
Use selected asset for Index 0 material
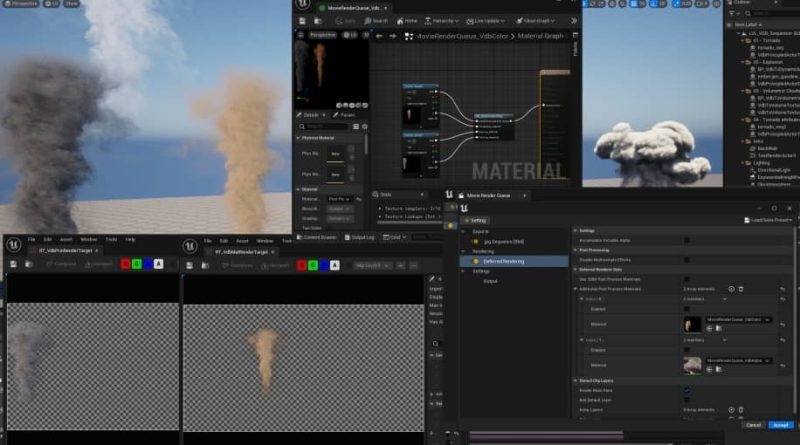pos(710,328)
